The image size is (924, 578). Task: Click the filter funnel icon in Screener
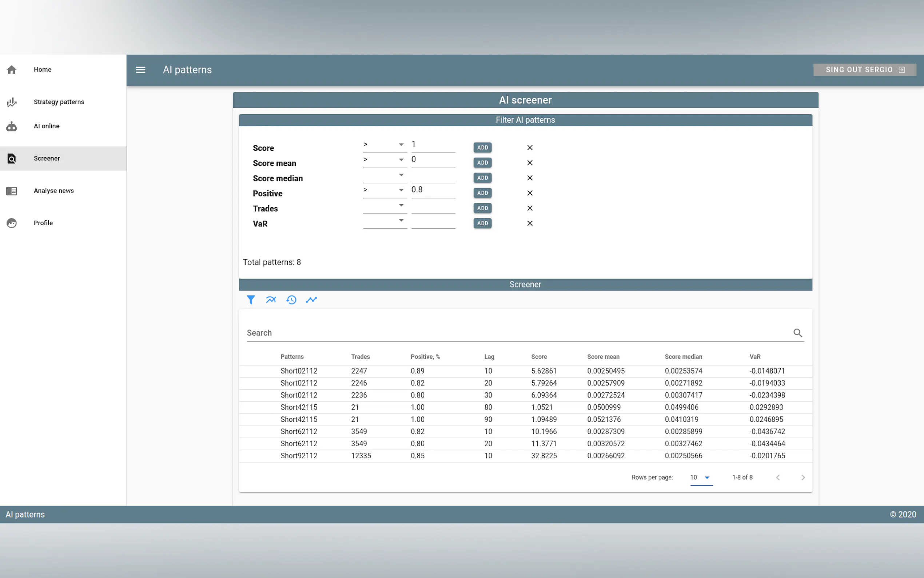pos(251,300)
